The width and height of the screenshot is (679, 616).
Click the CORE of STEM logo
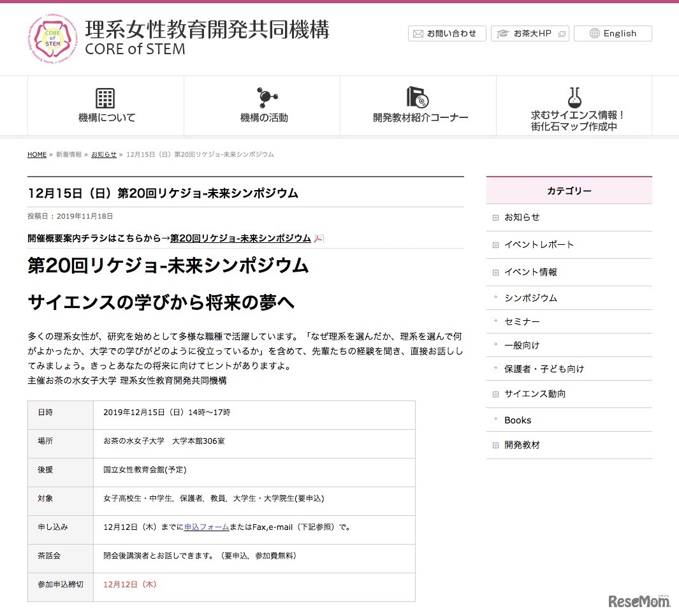pos(52,38)
